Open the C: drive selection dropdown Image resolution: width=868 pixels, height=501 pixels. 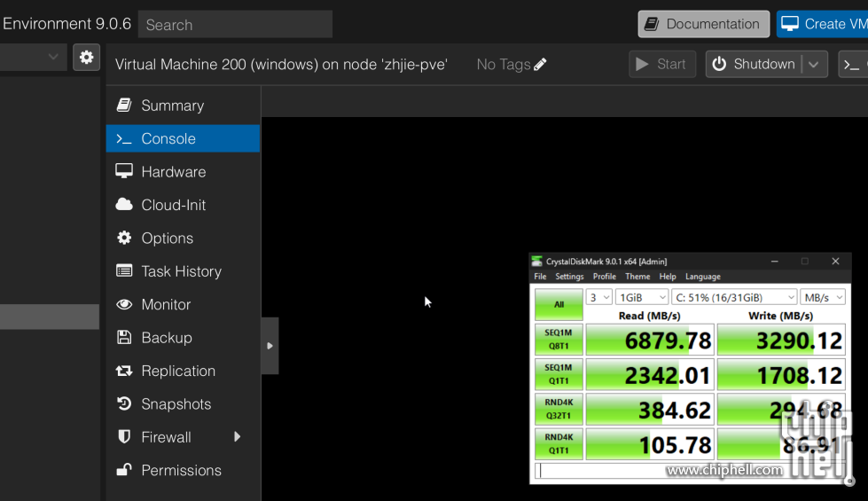click(734, 297)
